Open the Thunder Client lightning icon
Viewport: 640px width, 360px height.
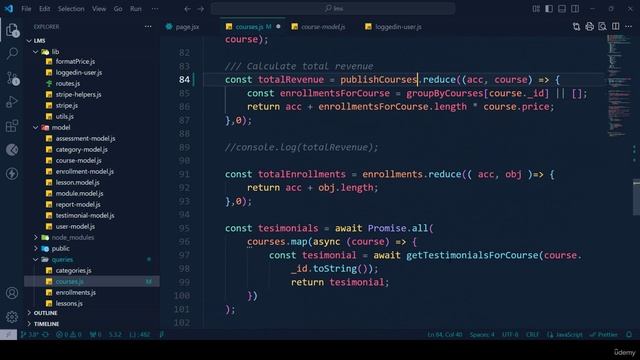tap(12, 173)
